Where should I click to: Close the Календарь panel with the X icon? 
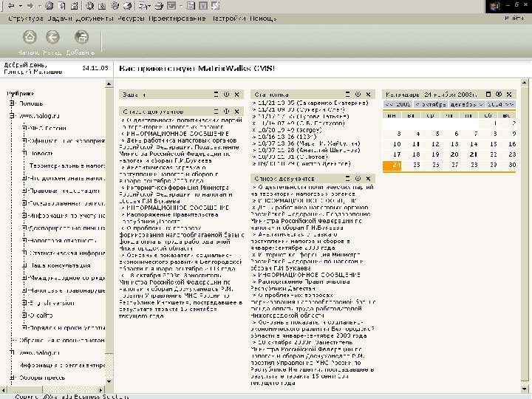pos(511,95)
